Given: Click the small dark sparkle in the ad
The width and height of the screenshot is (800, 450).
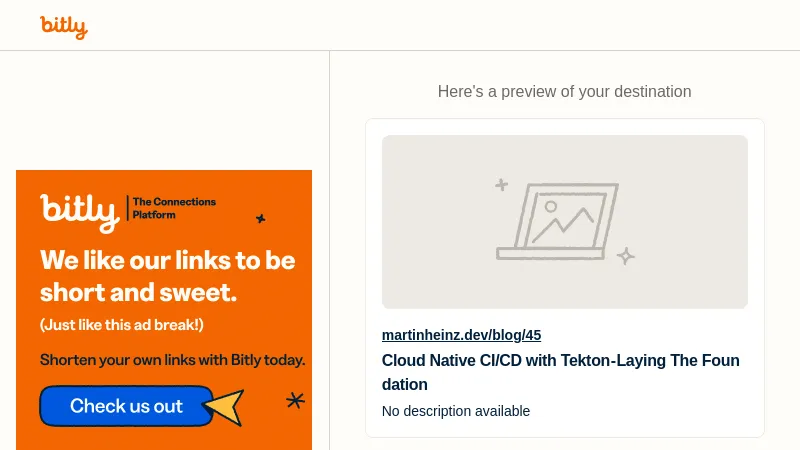Looking at the screenshot, I should coord(261,218).
